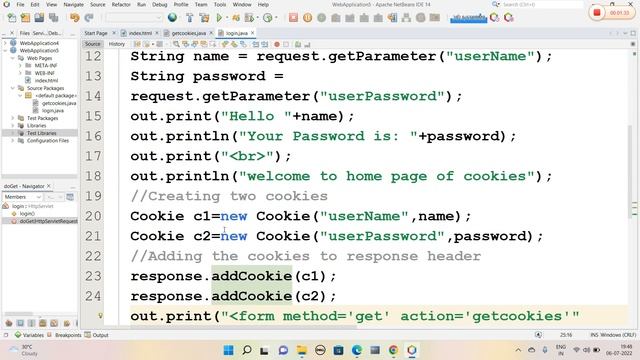
Task: Click the Clean and Build icon
Action: click(204, 18)
